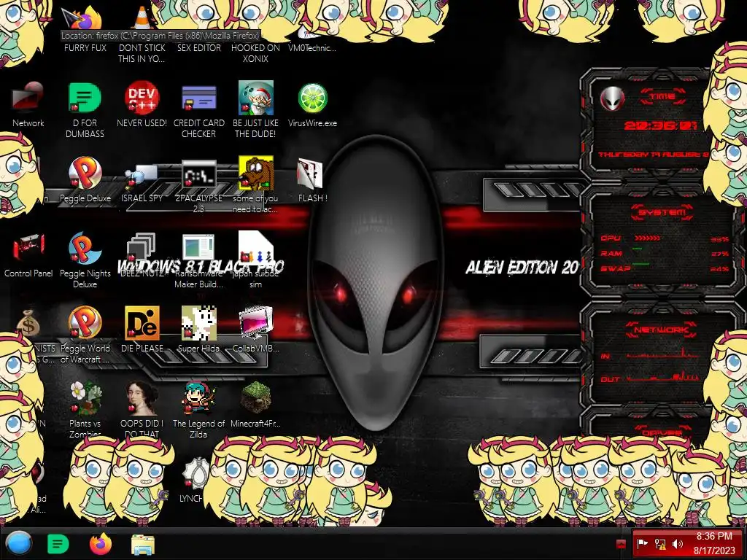Launch Peggle World of Warcraft icon
747x560 pixels.
(x=85, y=323)
